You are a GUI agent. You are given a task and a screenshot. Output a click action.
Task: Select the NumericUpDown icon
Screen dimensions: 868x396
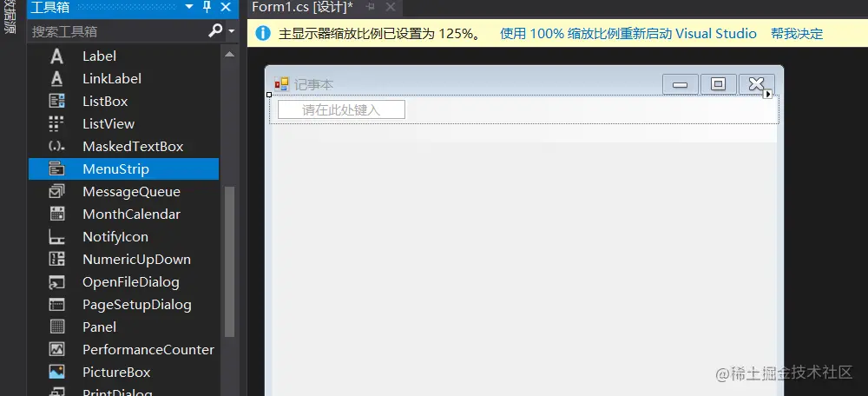coord(56,259)
